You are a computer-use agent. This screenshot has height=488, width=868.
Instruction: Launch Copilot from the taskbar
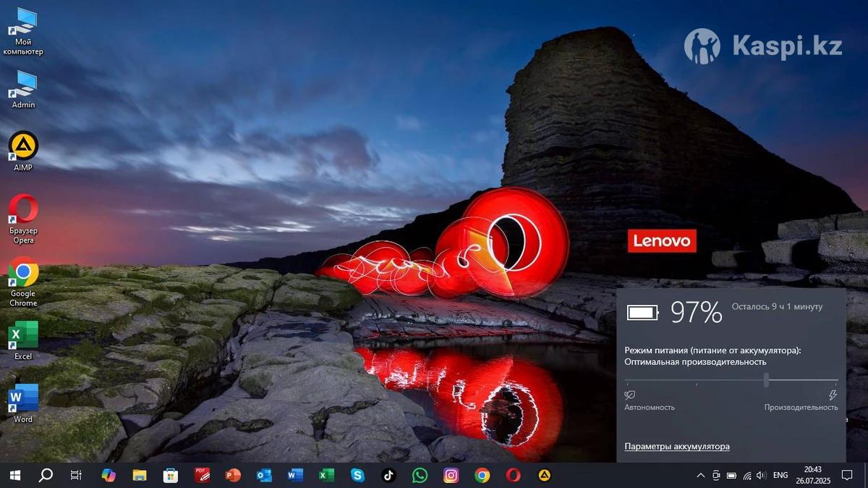pos(109,476)
